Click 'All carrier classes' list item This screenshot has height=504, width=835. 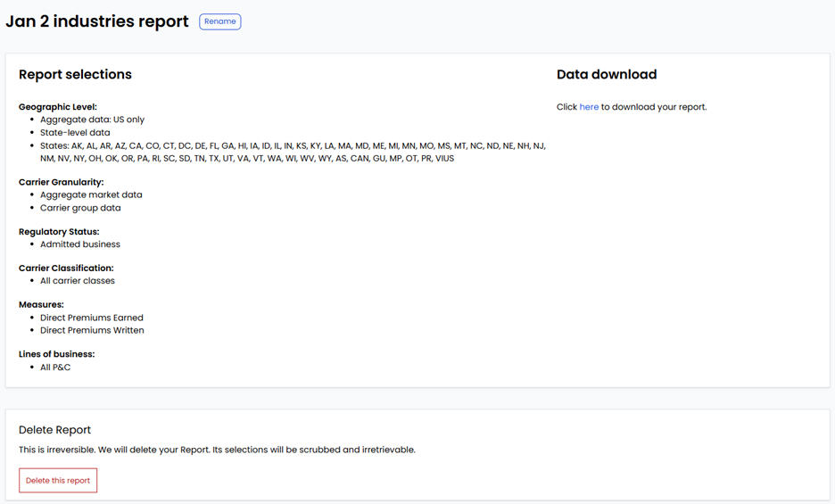[78, 281]
